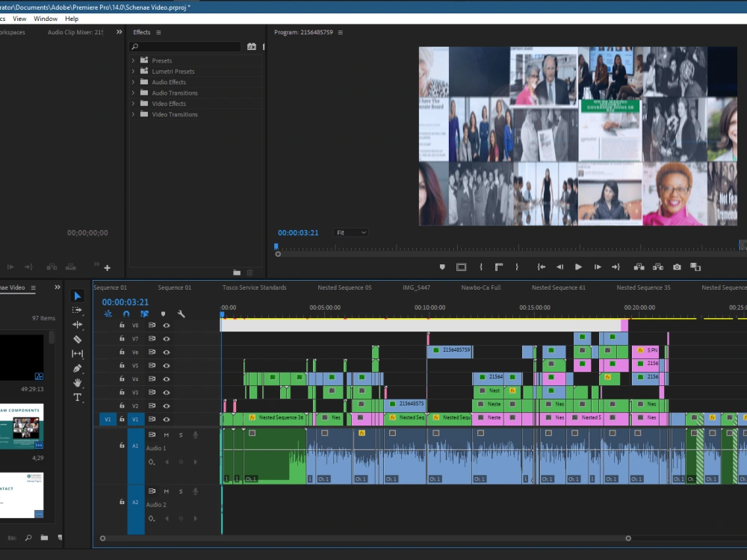Click Program monitor timecode display
The width and height of the screenshot is (747, 560).
298,233
